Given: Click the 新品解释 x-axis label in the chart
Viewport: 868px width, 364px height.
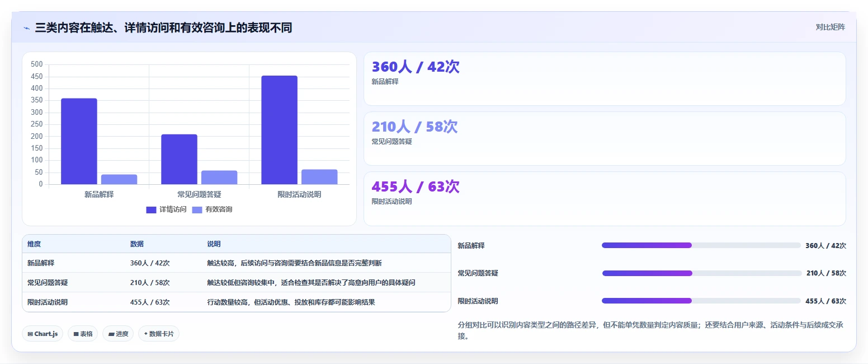Looking at the screenshot, I should pos(99,195).
